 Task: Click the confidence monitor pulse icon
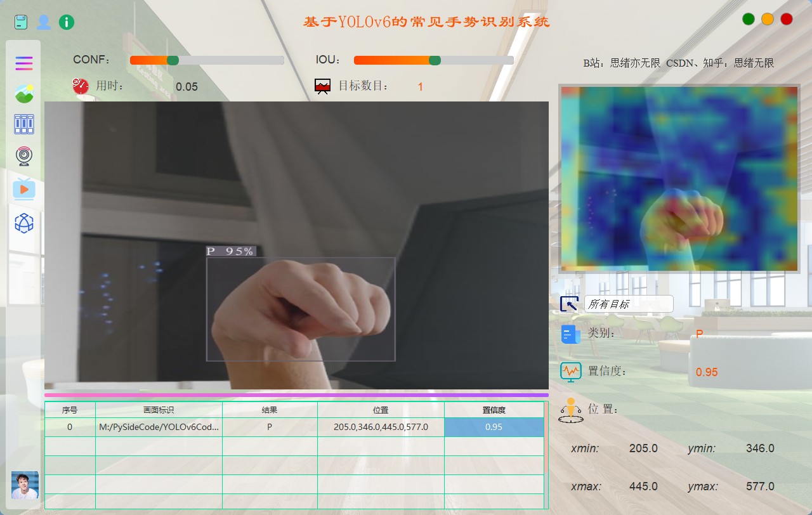[571, 372]
